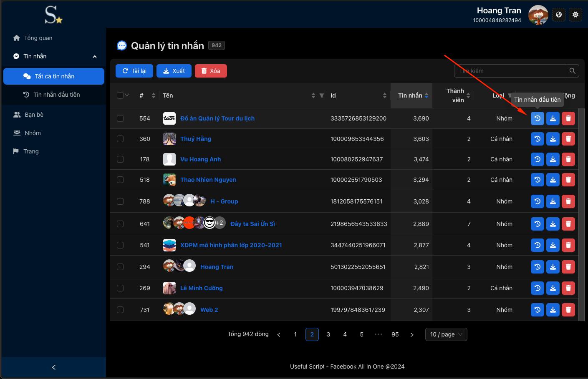Check the Đồ án Quản lý Tour row
This screenshot has height=379, width=588.
click(x=120, y=118)
